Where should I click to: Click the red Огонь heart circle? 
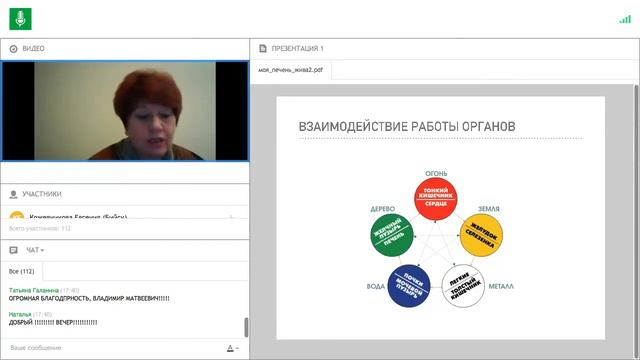click(x=436, y=199)
